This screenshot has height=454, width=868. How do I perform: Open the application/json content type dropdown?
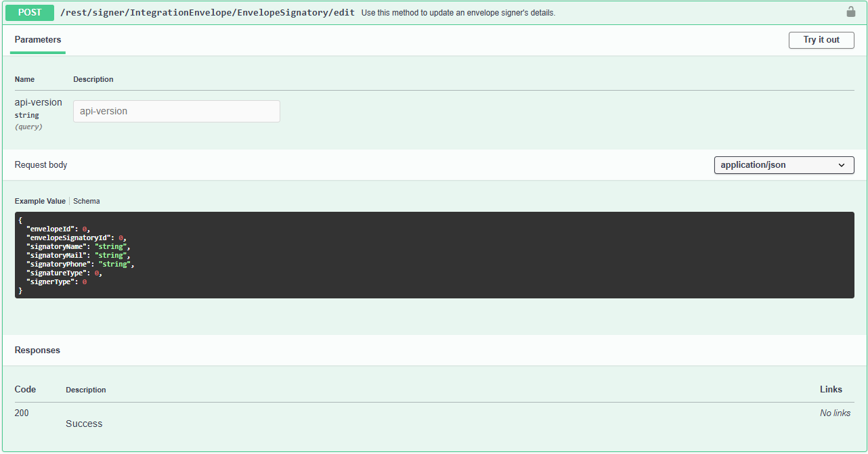(x=783, y=165)
